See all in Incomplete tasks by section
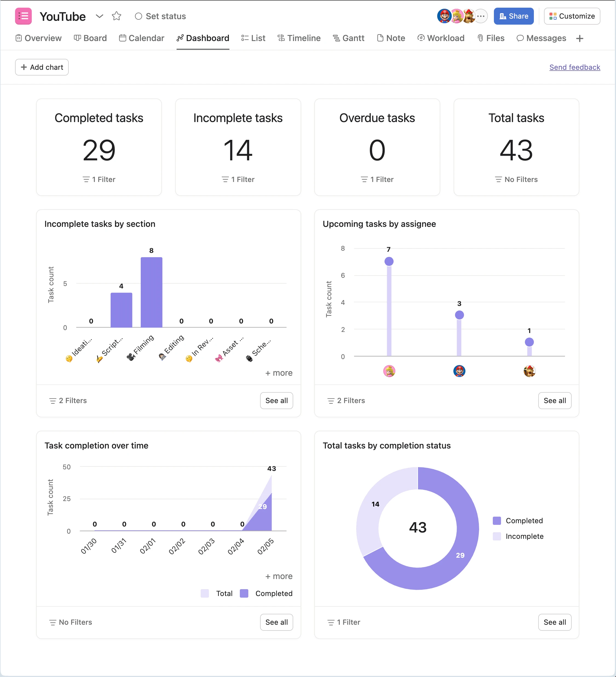The image size is (616, 677). pyautogui.click(x=277, y=401)
